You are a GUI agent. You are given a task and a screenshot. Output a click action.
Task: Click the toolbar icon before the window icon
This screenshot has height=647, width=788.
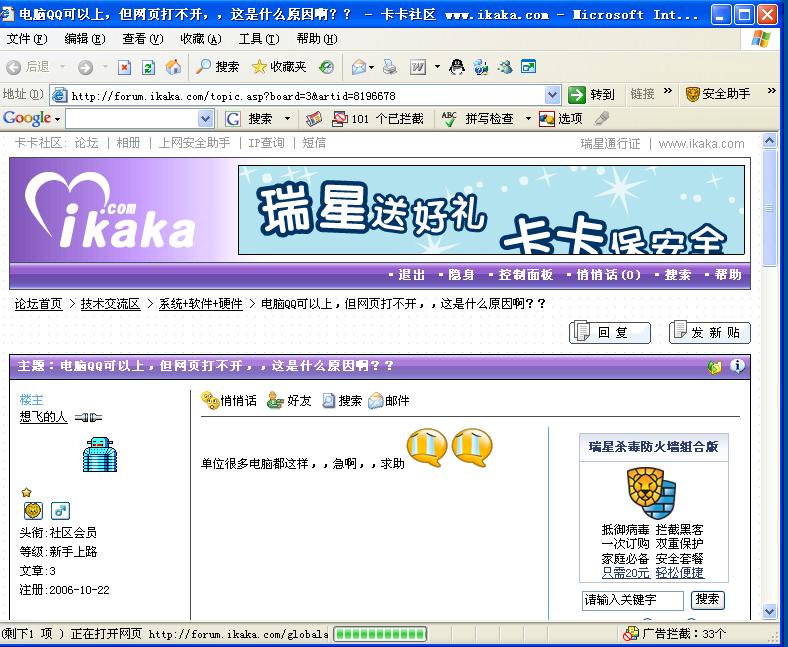pos(505,67)
